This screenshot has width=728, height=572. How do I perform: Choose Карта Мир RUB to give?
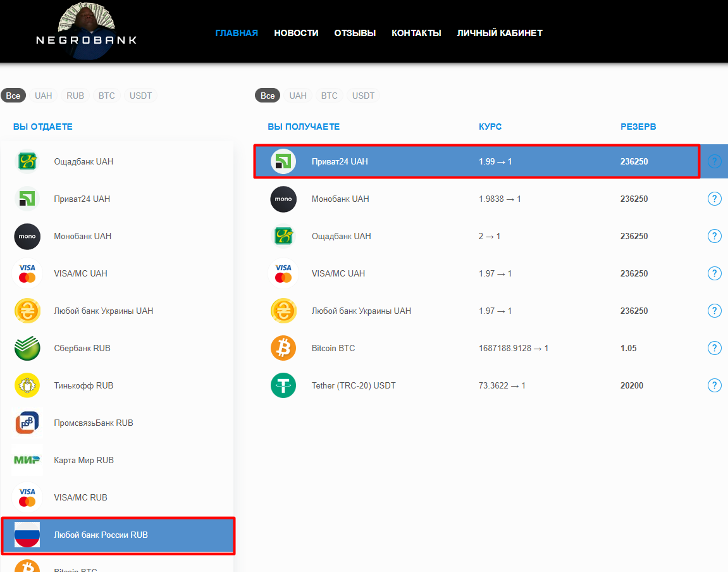click(x=117, y=460)
